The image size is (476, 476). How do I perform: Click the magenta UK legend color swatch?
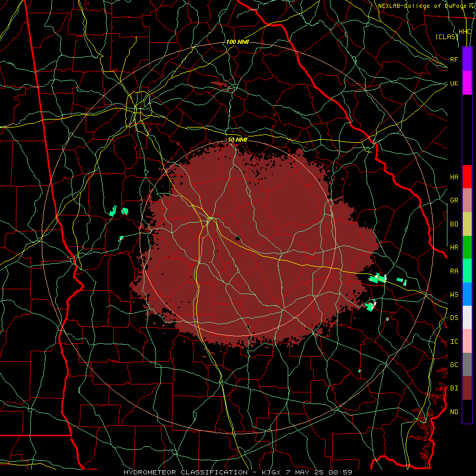(467, 83)
